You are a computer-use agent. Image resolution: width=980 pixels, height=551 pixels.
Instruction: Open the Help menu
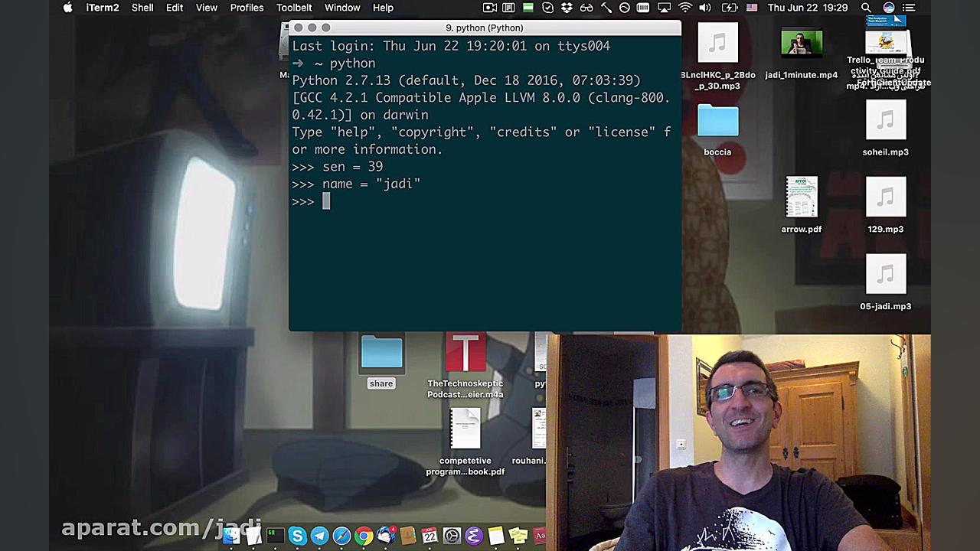coord(383,8)
